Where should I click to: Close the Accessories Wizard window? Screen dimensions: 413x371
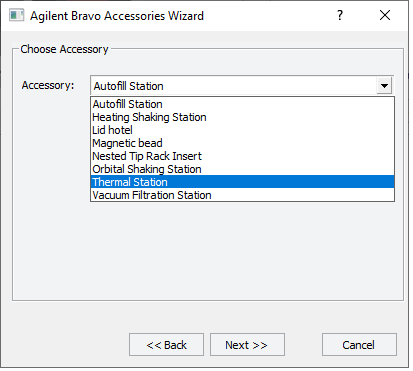click(x=385, y=15)
